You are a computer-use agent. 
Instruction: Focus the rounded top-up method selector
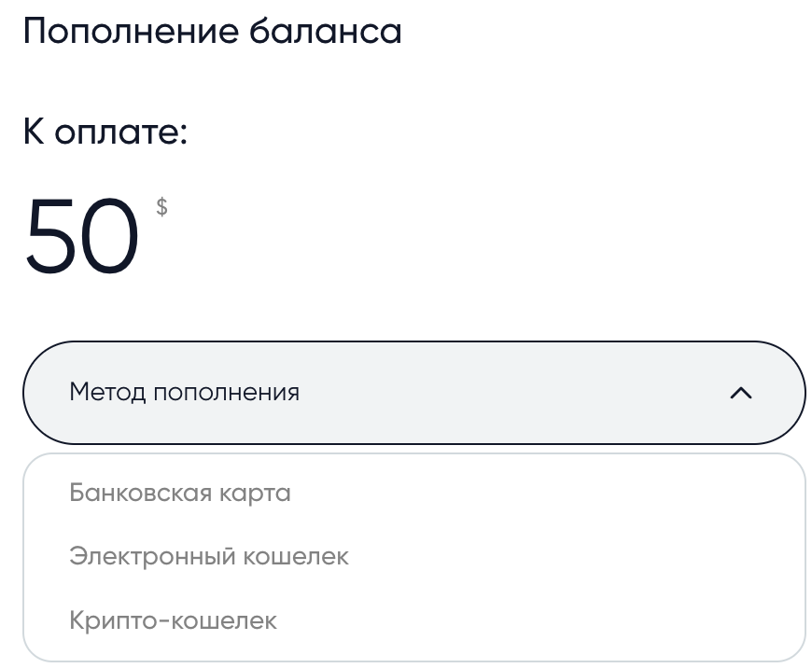tap(413, 393)
